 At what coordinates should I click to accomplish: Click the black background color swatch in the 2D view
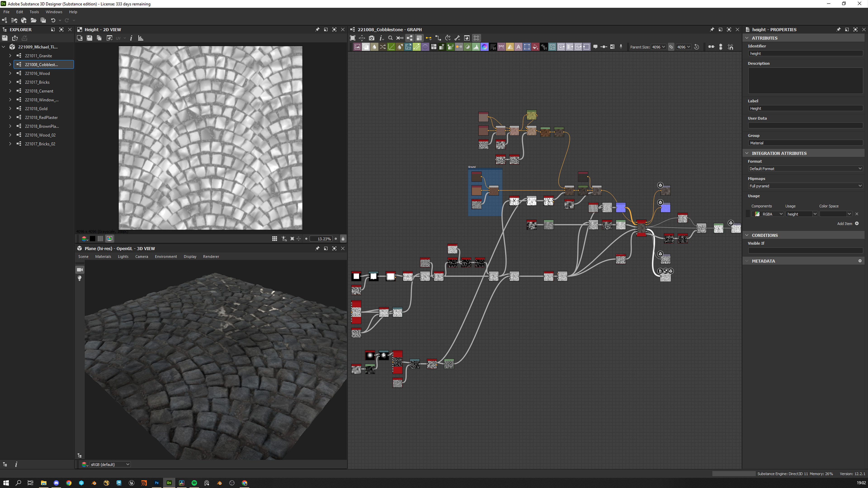pos(92,239)
